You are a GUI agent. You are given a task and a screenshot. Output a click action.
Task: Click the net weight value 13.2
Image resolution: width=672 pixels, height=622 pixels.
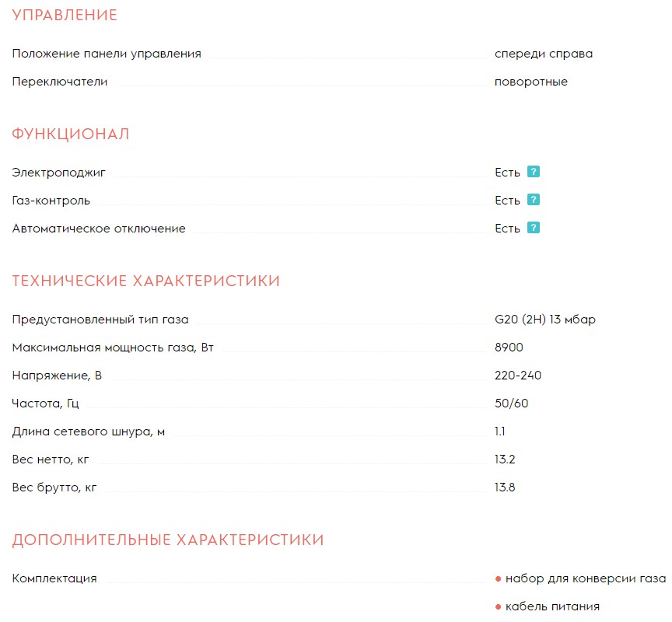[x=505, y=460]
